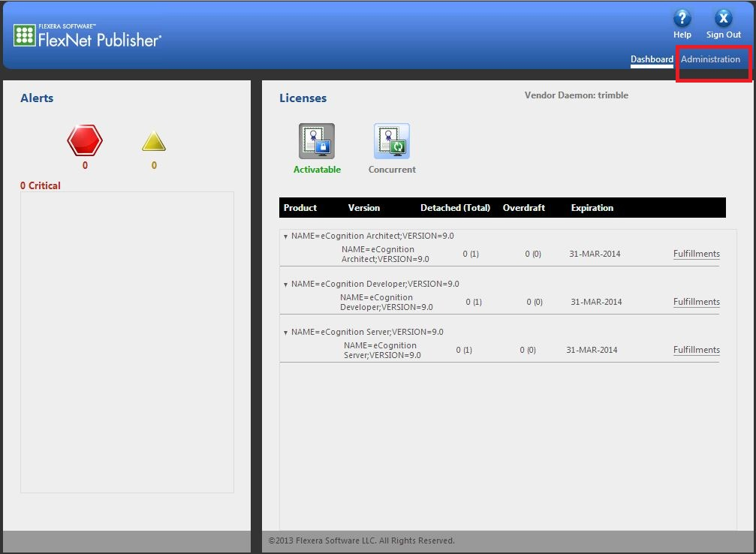The image size is (756, 554).
Task: Click the red critical alerts icon
Action: click(85, 140)
